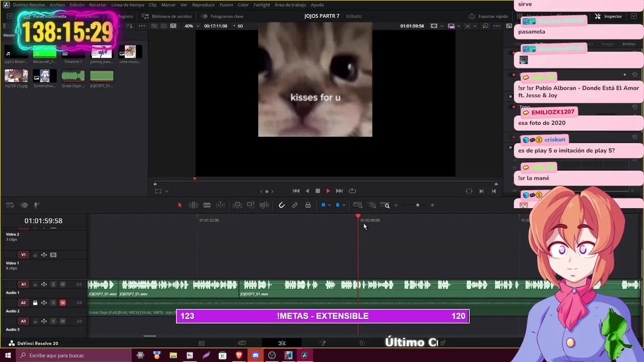Viewport: 644px width, 362px height.
Task: Click the Archivo tab in Inspector
Action: (x=628, y=44)
